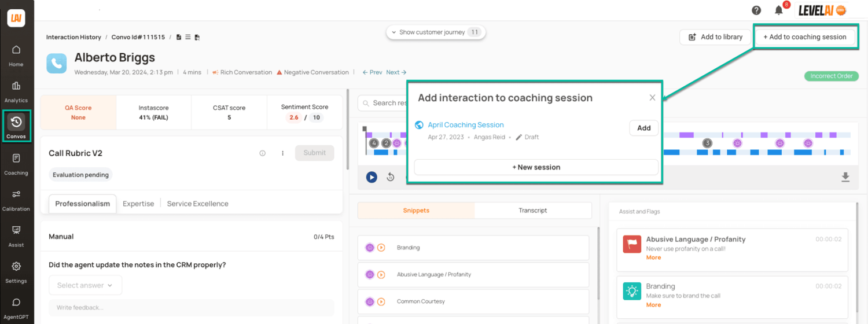
Task: Open Calibration from the sidebar
Action: click(16, 200)
